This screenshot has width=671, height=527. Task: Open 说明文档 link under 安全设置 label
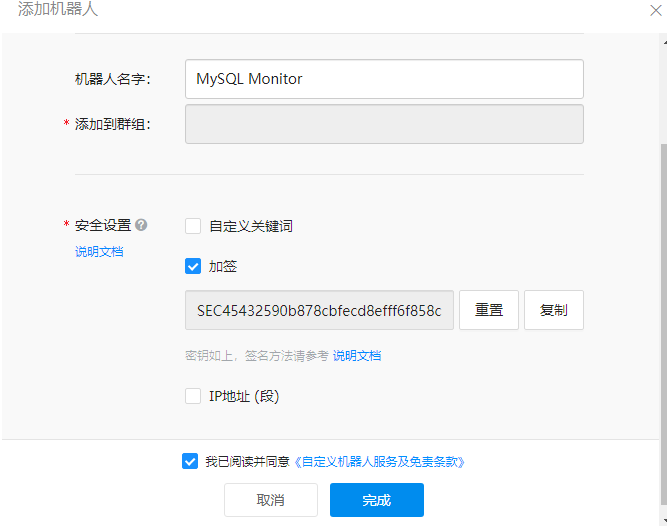click(99, 251)
